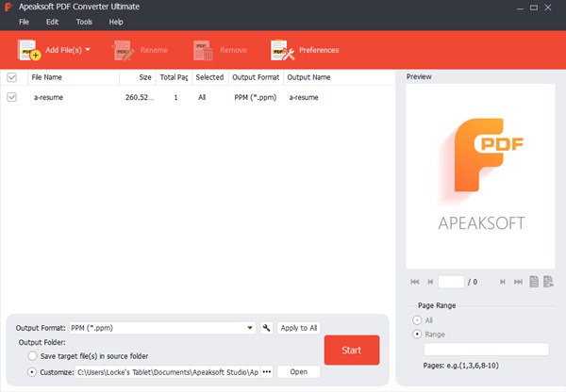Click the Apply to All button
566x392 pixels.
point(298,328)
